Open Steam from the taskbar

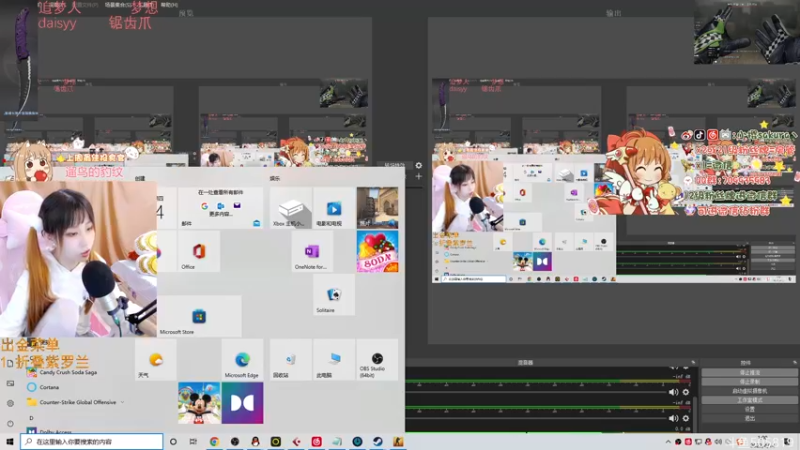click(x=378, y=442)
